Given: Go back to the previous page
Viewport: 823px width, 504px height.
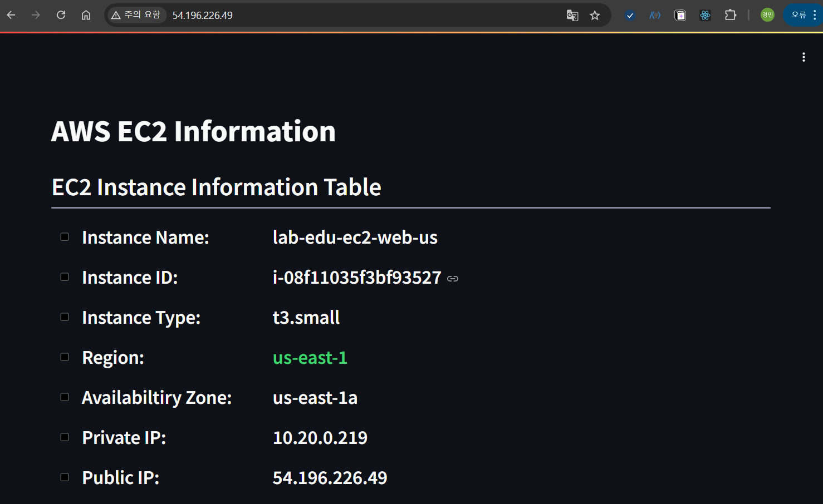Looking at the screenshot, I should (11, 15).
